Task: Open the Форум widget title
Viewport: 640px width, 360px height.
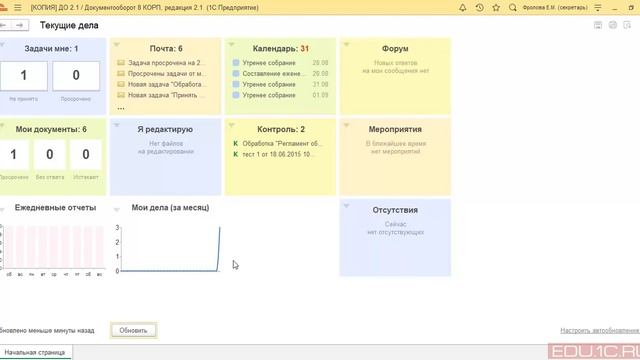Action: click(x=395, y=49)
